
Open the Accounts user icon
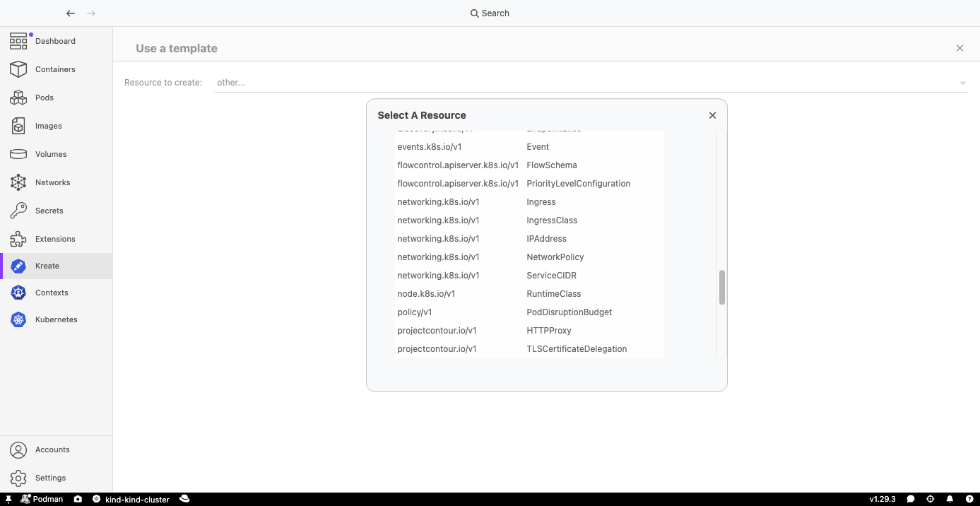point(18,449)
